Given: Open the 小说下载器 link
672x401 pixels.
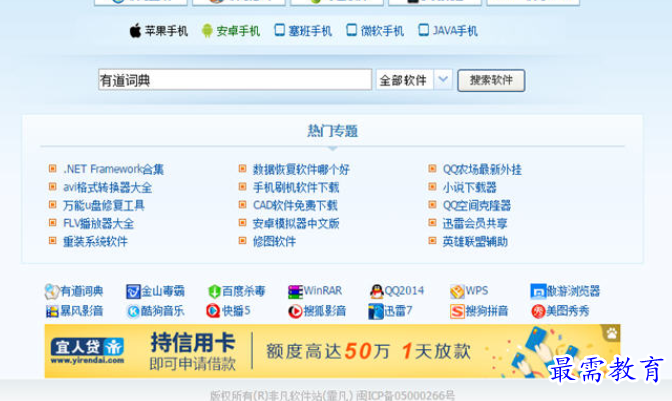Looking at the screenshot, I should tap(469, 187).
